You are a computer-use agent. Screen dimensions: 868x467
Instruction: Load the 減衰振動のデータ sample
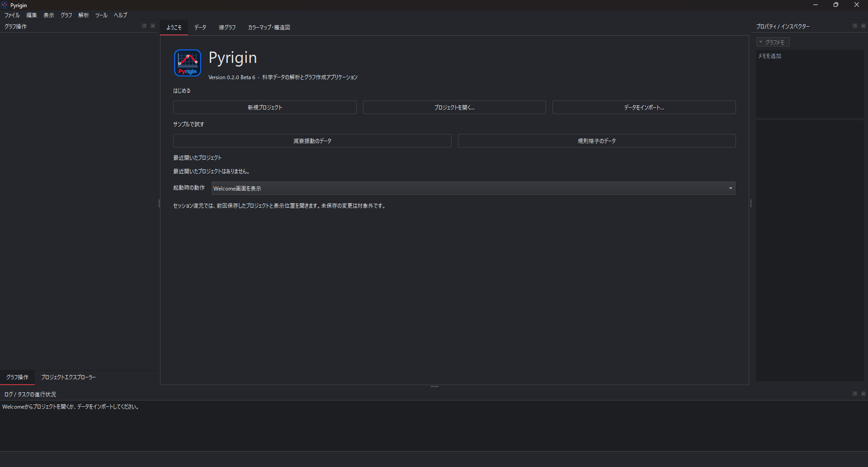tap(312, 141)
